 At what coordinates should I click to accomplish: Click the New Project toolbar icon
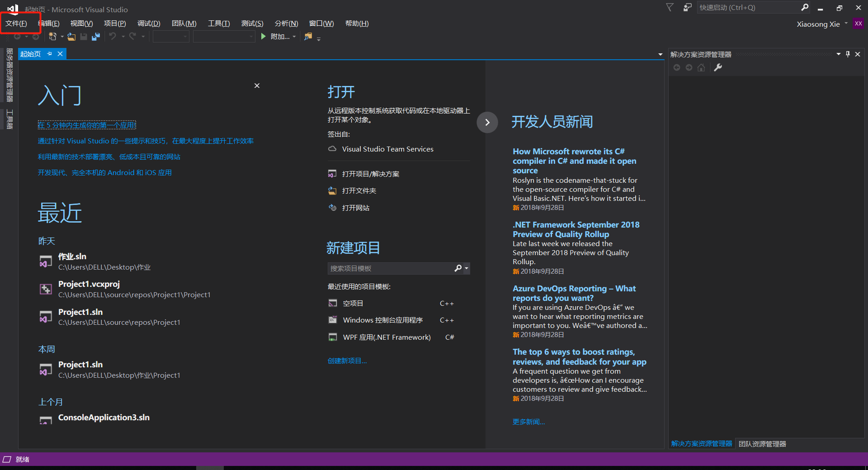[x=53, y=37]
